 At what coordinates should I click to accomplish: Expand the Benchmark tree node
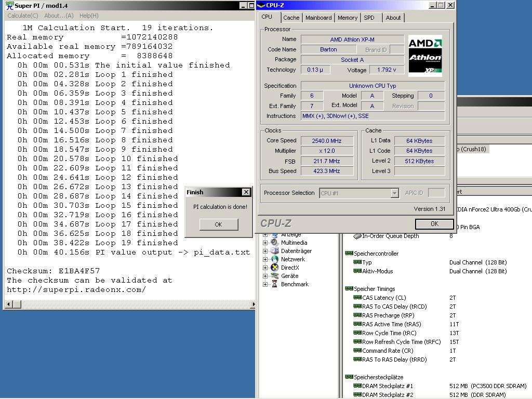point(265,284)
